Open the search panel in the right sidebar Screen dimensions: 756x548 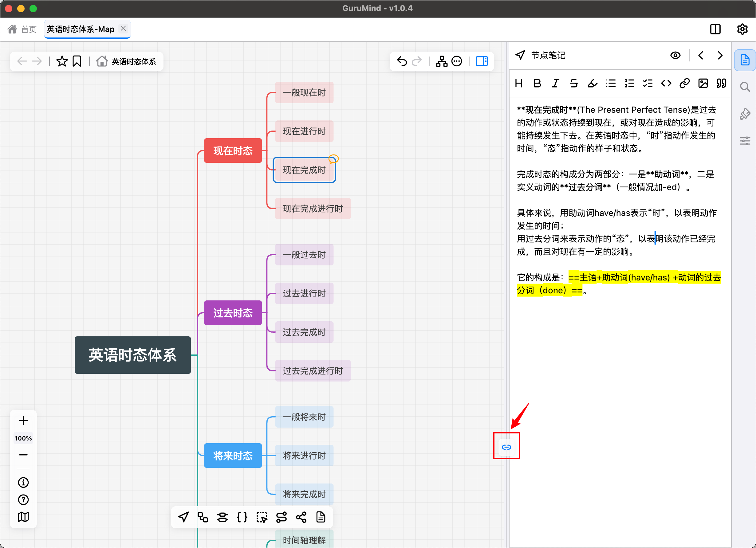pyautogui.click(x=745, y=87)
